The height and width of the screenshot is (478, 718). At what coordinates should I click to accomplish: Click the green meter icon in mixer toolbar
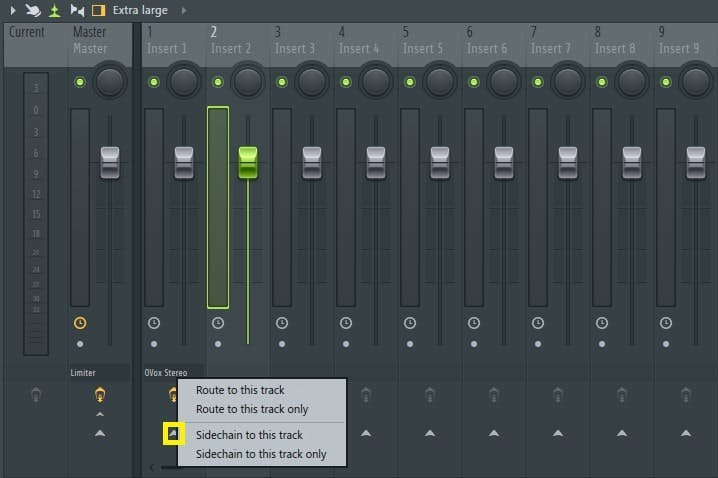(54, 10)
